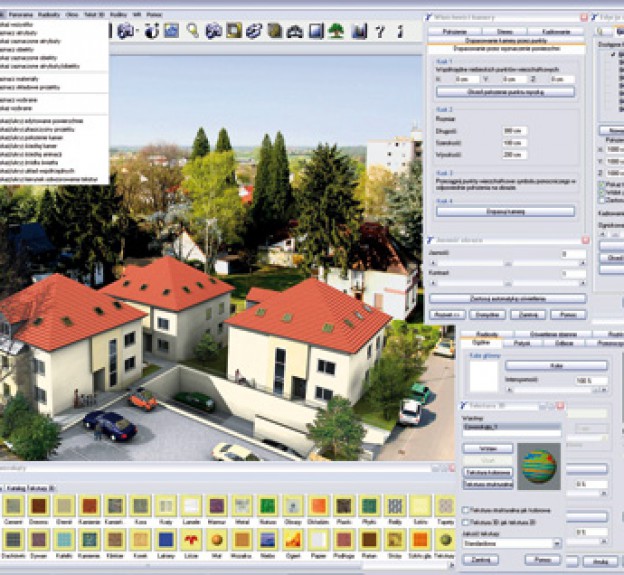This screenshot has height=575, width=624.
Task: Click the question mark help icon
Action: coord(380,31)
